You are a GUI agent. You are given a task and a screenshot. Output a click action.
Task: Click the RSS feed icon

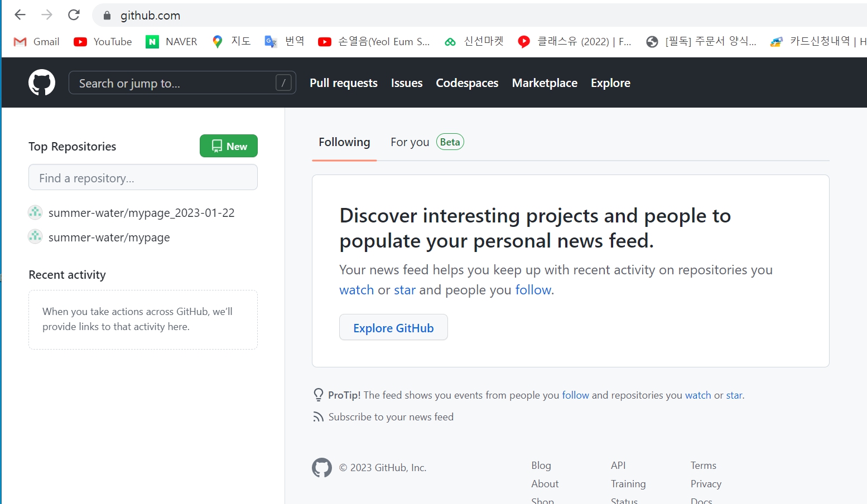point(319,417)
